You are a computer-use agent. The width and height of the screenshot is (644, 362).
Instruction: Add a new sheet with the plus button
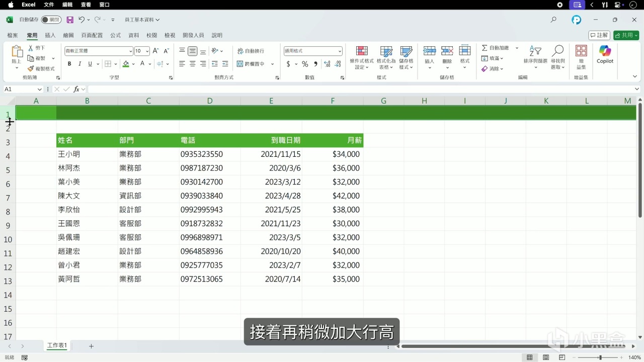coord(91,346)
